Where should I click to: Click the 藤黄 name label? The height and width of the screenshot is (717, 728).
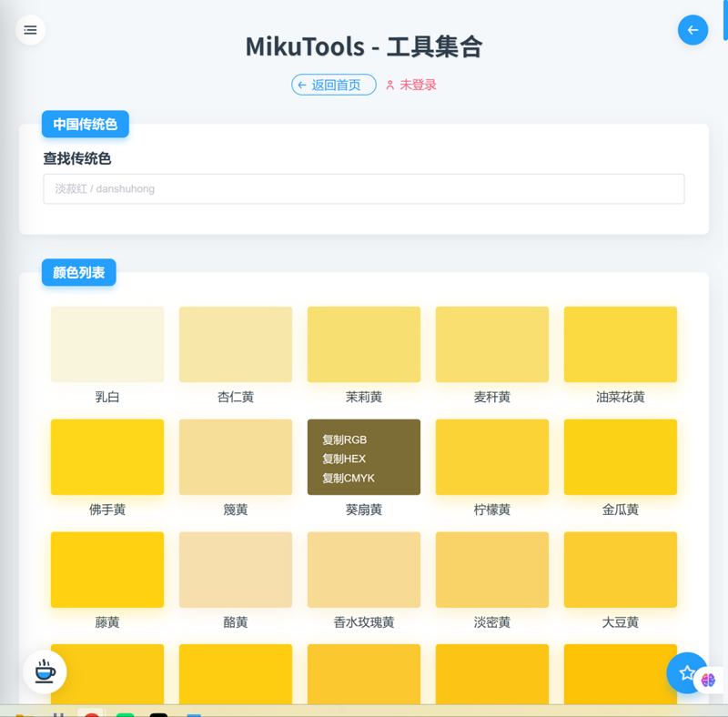click(x=107, y=622)
